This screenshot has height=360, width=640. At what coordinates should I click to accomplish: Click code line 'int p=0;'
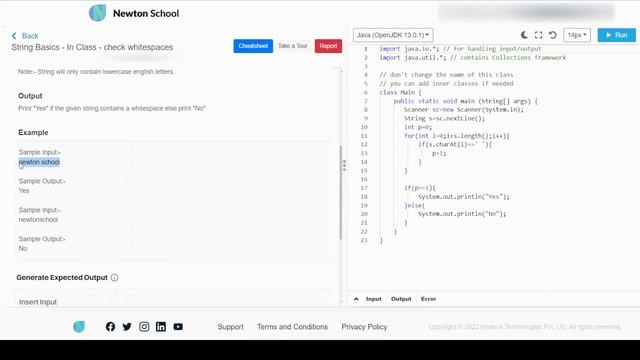[418, 127]
